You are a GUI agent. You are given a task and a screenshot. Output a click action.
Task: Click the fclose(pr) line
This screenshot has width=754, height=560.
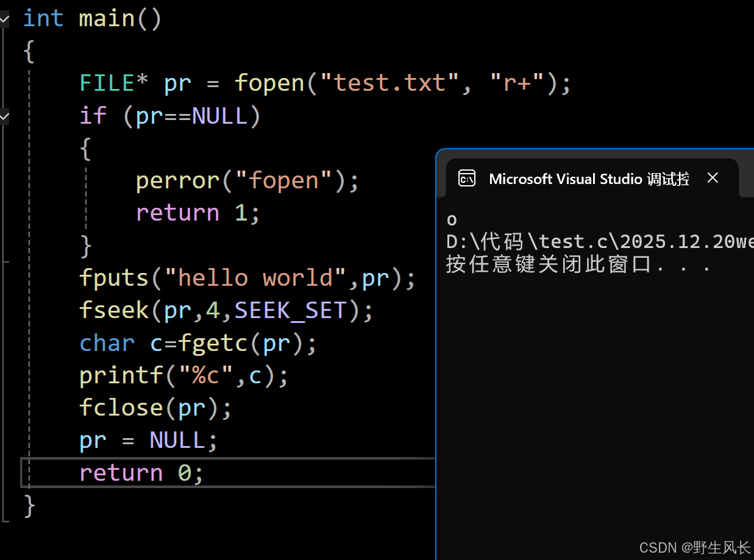point(156,408)
